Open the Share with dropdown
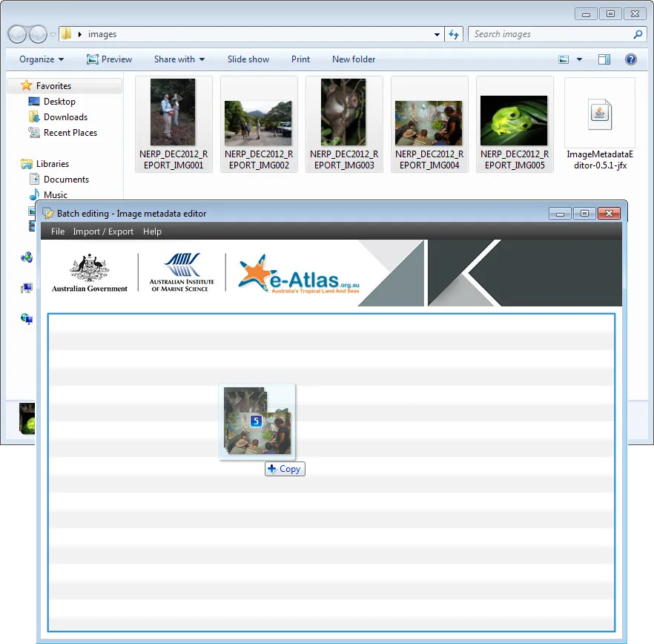This screenshot has height=644, width=654. tap(179, 59)
